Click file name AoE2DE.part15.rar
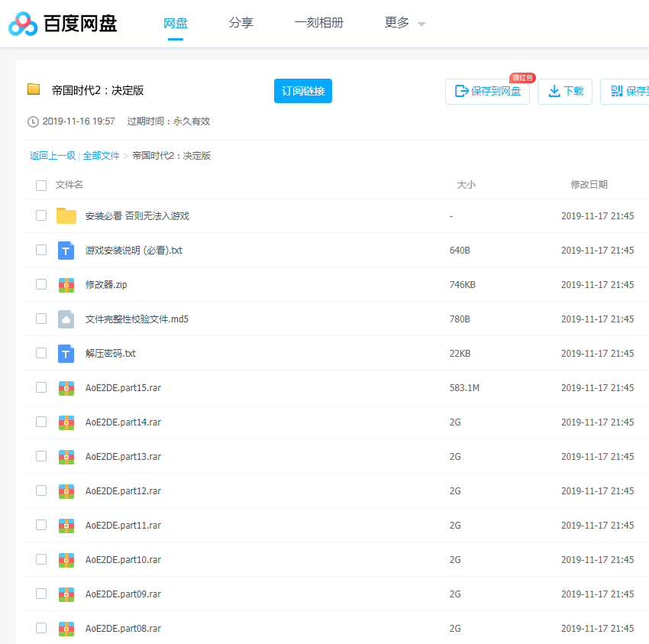 click(x=123, y=387)
